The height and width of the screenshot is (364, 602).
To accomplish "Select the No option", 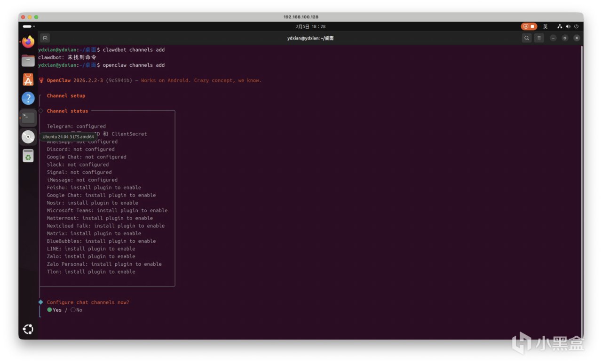I will click(x=76, y=310).
